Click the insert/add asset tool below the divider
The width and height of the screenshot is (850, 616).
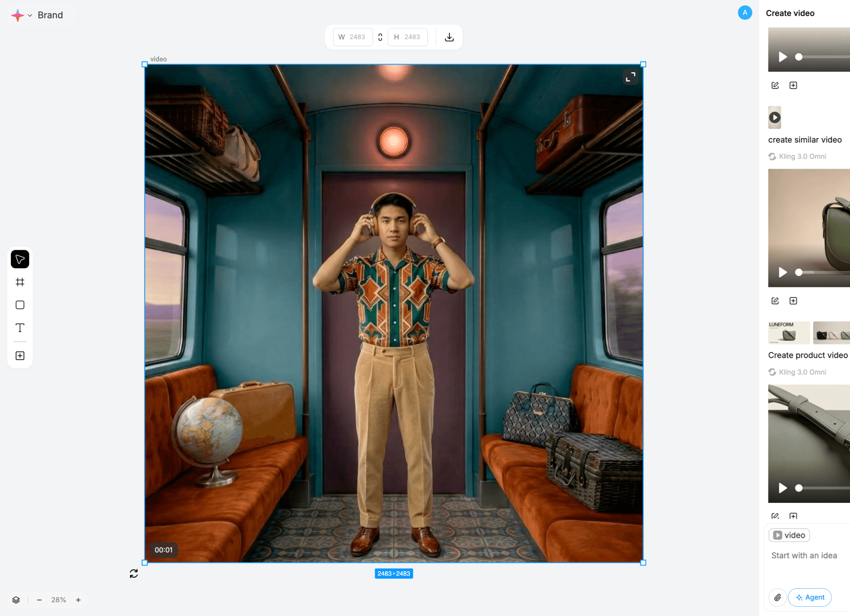pos(20,355)
